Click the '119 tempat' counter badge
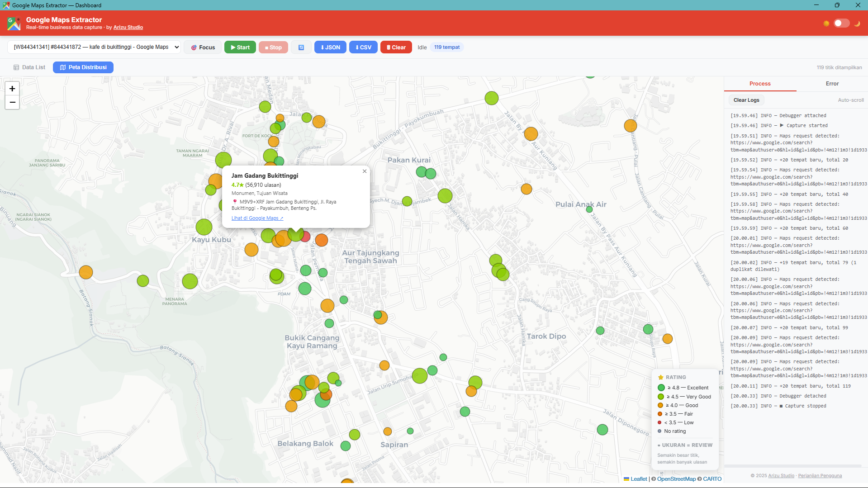868x488 pixels. (447, 47)
